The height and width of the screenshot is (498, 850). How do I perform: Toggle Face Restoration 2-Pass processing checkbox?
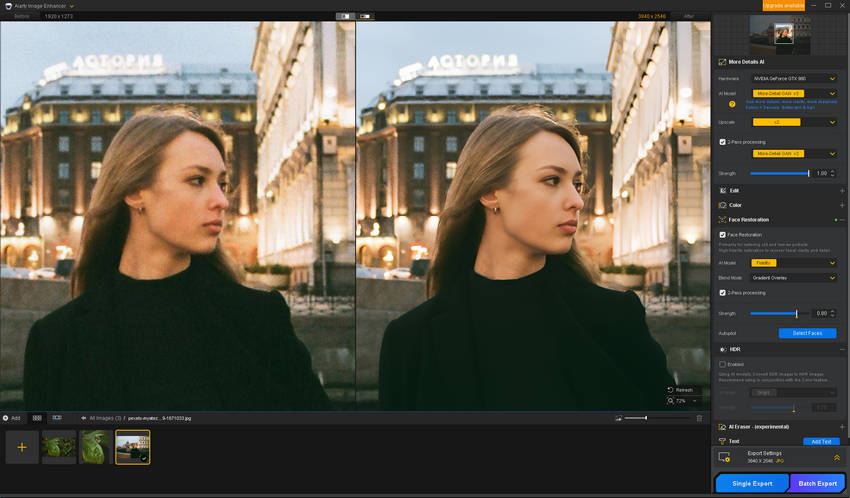coord(723,293)
